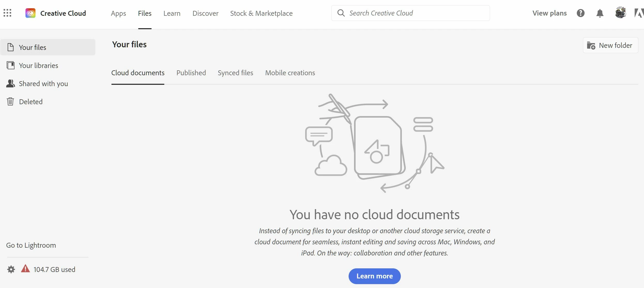Open Shared with you section
The width and height of the screenshot is (644, 288).
click(43, 84)
